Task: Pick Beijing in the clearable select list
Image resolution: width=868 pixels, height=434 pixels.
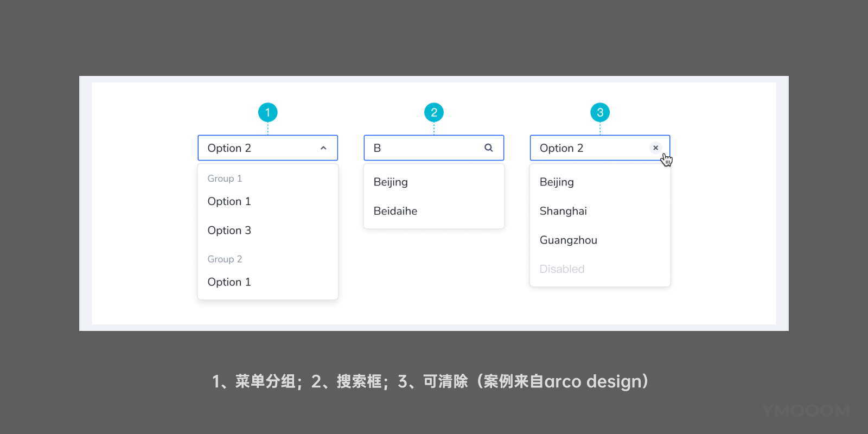Action: point(557,182)
